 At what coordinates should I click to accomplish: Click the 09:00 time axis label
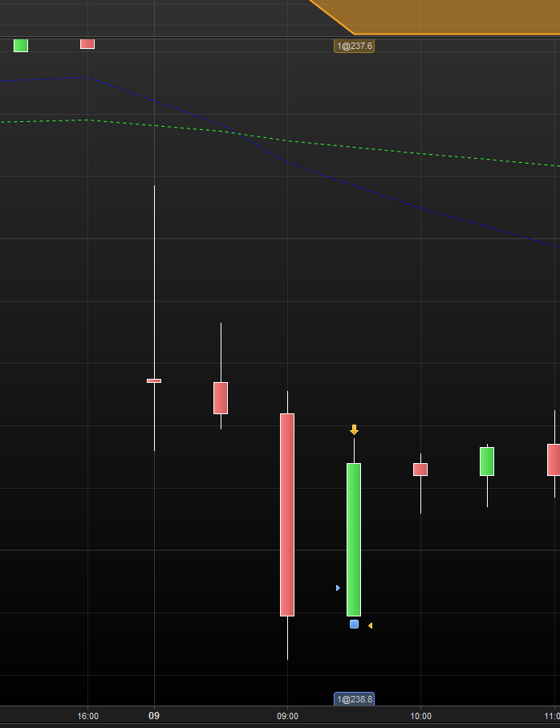pos(287,717)
